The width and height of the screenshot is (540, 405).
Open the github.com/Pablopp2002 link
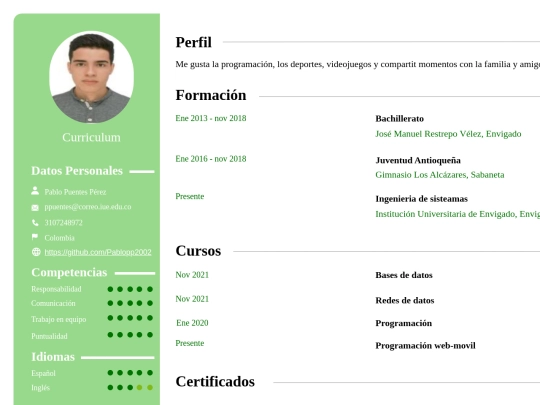pos(98,252)
